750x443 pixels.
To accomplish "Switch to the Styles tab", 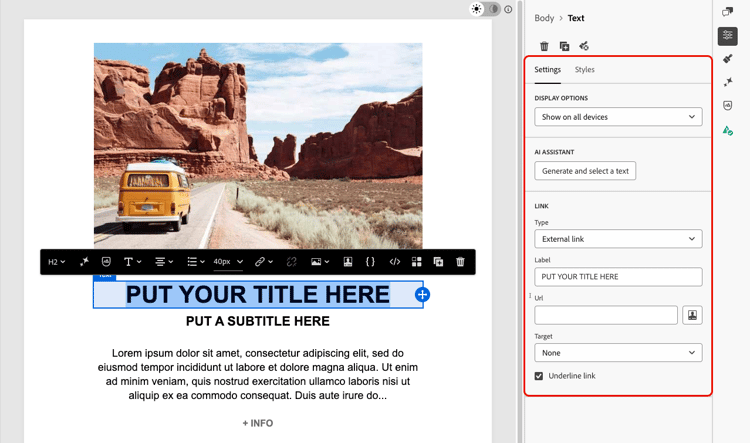I will point(585,70).
